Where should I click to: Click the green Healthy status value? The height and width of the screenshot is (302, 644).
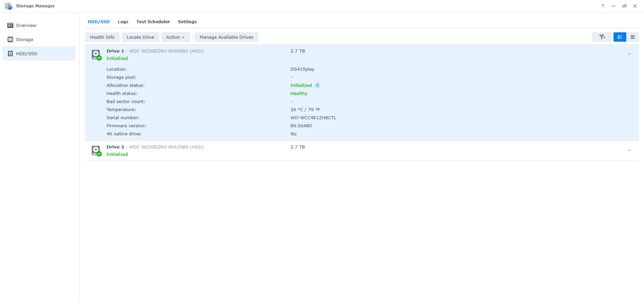click(x=299, y=94)
